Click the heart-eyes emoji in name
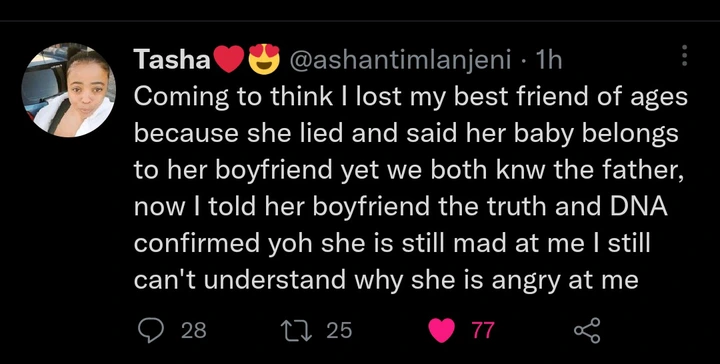Viewport: 720px width, 364px height. click(265, 60)
